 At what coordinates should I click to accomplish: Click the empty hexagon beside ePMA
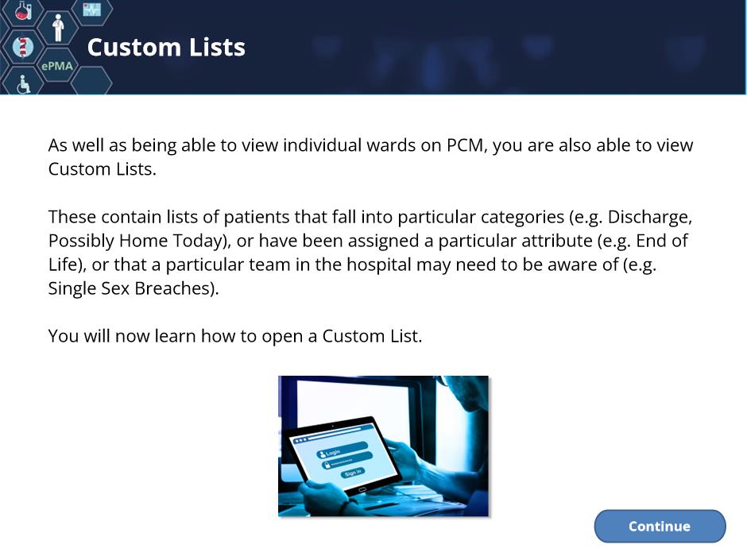pos(91,80)
